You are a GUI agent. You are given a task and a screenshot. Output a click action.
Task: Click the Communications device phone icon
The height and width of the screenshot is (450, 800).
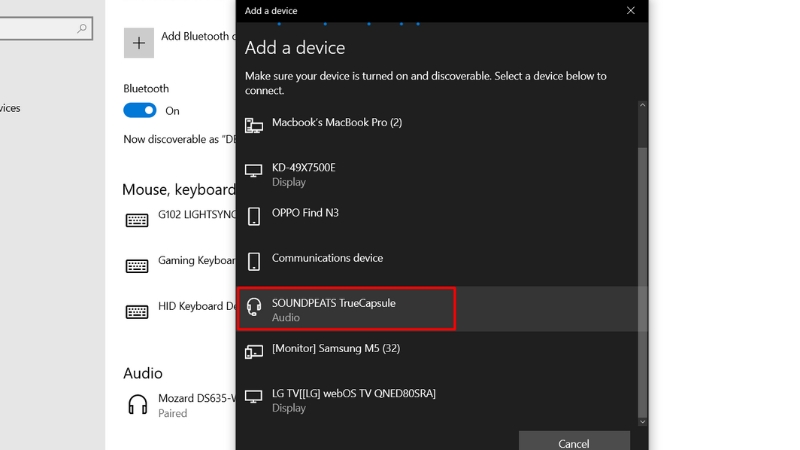coord(254,262)
